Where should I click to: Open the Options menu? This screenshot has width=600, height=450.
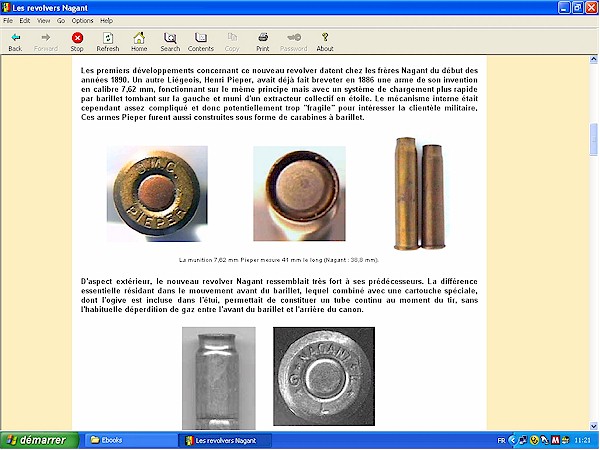[82, 21]
